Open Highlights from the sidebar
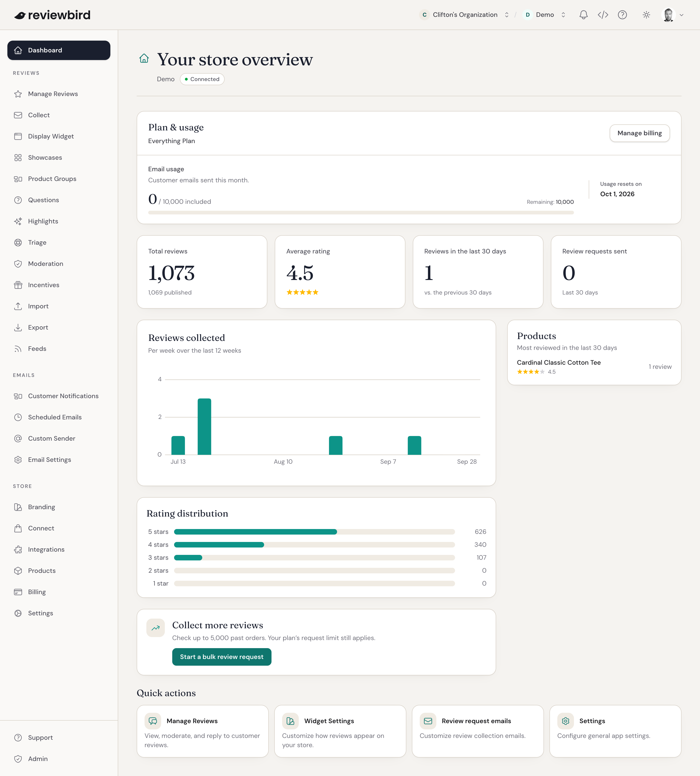Screen dimensions: 700x776 (x=59, y=221)
